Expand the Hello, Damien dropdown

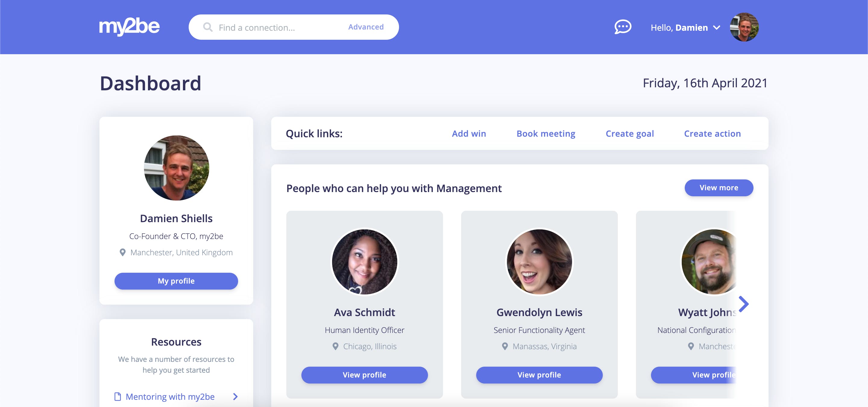point(685,28)
